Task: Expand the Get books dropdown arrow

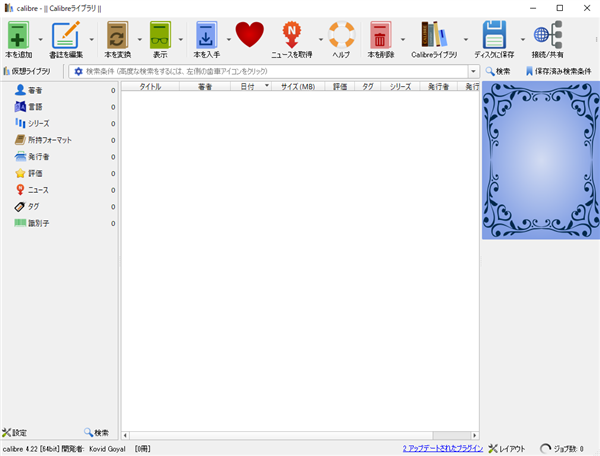Action: [x=229, y=39]
